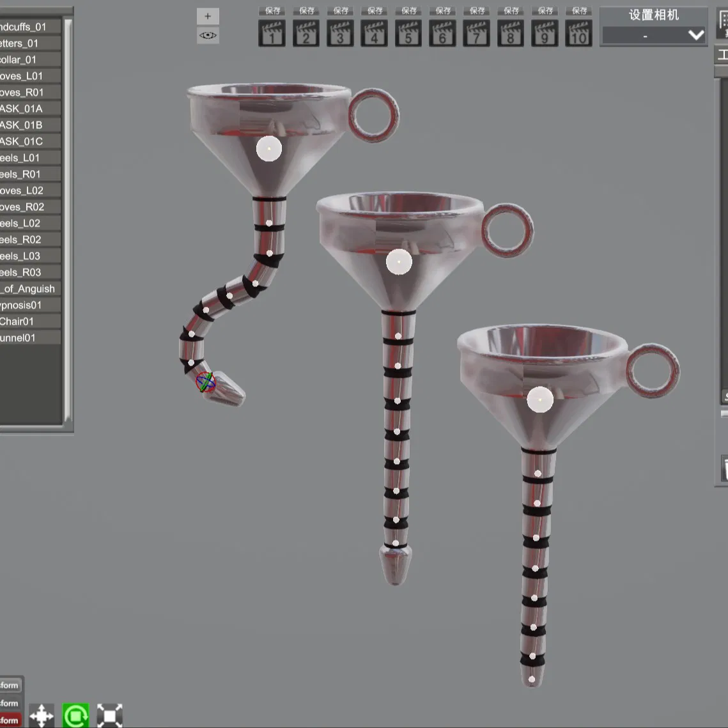
Task: Load camera slot 1 clapperboard icon
Action: click(x=272, y=33)
